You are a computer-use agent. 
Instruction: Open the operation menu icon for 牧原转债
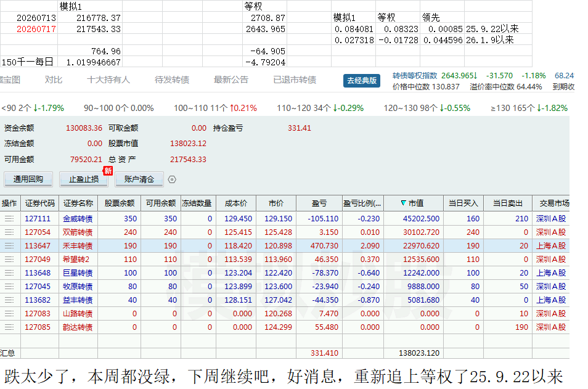click(x=9, y=286)
